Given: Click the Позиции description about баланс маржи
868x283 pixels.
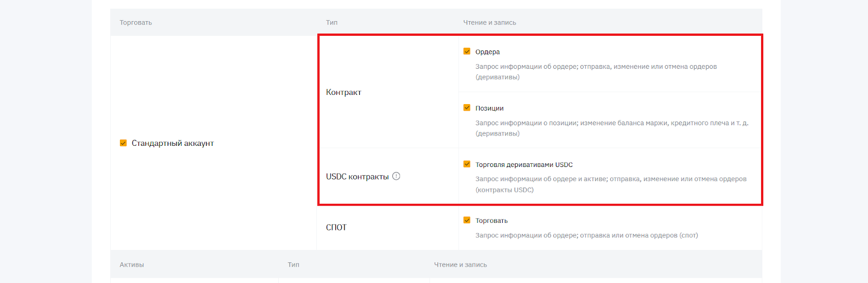Looking at the screenshot, I should pyautogui.click(x=611, y=128).
